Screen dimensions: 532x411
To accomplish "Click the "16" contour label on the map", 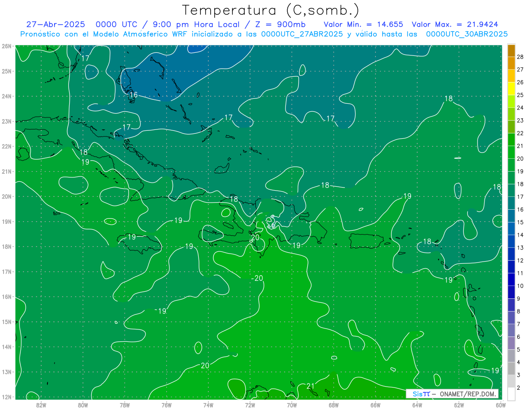I will pyautogui.click(x=133, y=95).
